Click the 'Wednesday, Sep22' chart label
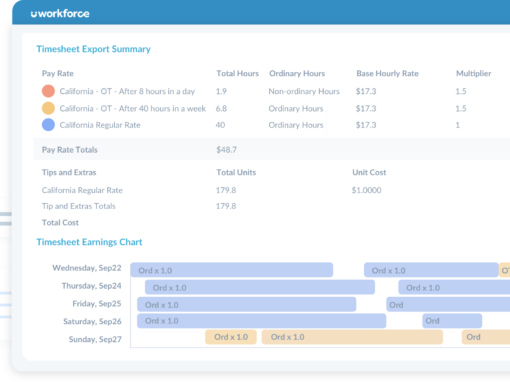This screenshot has width=510, height=382. (87, 268)
